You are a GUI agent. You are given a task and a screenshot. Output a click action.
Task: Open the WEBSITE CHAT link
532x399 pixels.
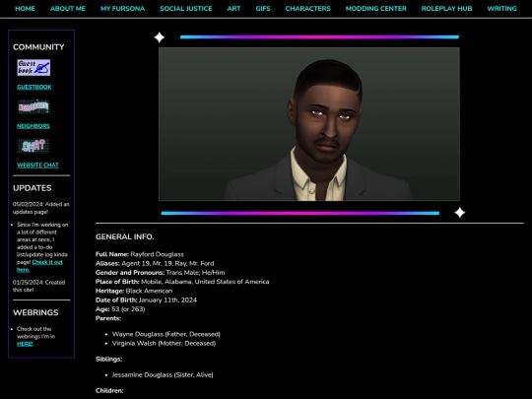tap(37, 166)
